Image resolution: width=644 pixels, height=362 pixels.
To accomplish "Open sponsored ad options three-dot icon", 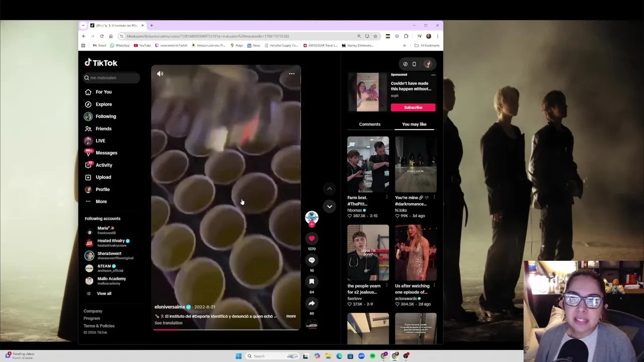I will (x=433, y=75).
